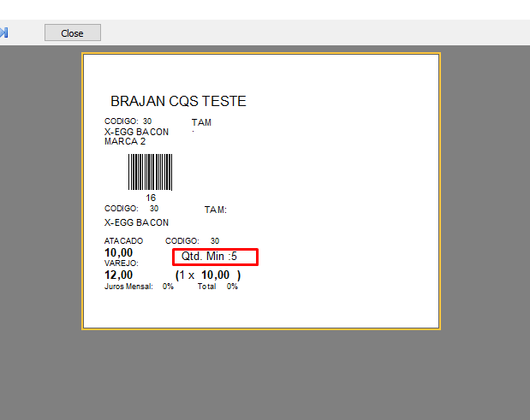Viewport: 530px width, 420px height.
Task: Click the ATACADO price 10,00
Action: (x=119, y=253)
